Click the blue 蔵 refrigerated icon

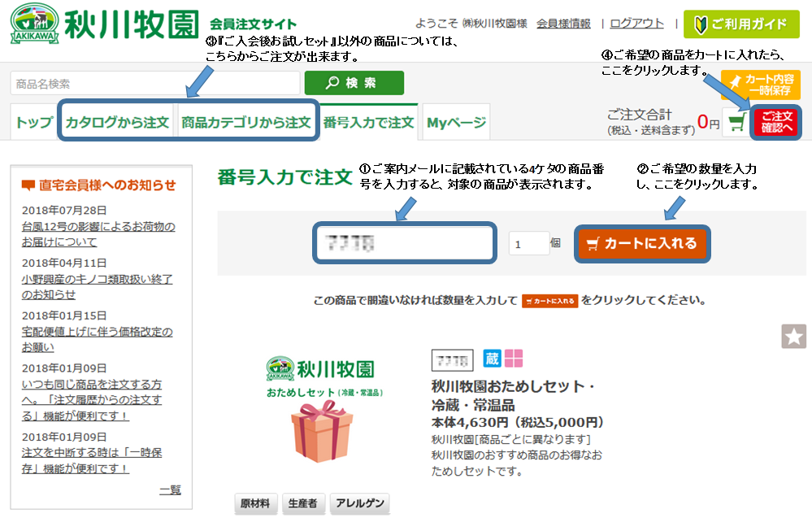click(x=492, y=359)
